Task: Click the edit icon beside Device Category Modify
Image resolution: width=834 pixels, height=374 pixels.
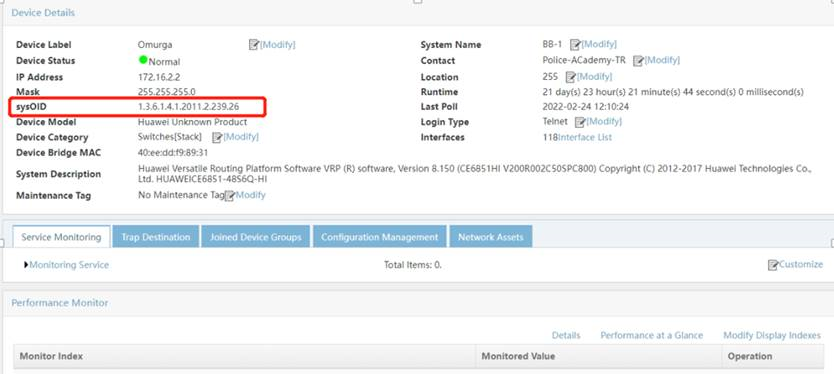Action: [217, 137]
